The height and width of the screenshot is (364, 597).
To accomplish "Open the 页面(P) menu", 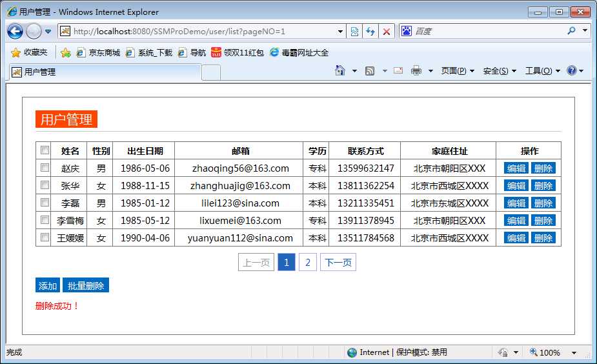I will 458,71.
